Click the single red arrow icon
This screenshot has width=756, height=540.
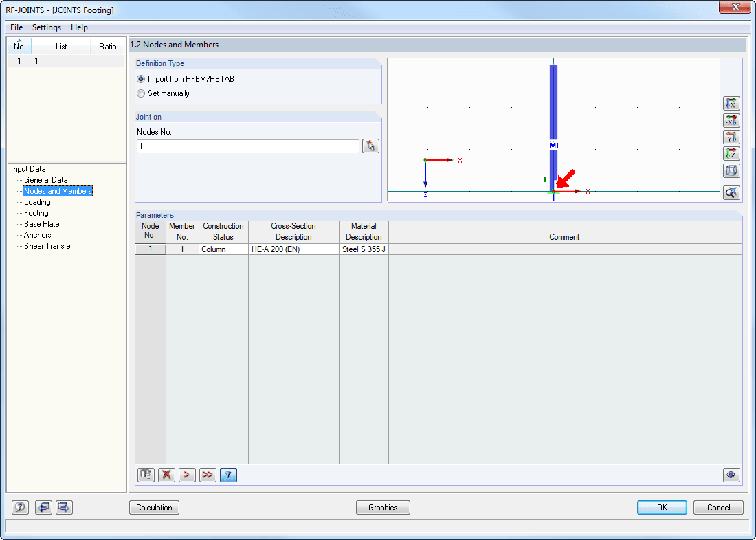pyautogui.click(x=187, y=475)
